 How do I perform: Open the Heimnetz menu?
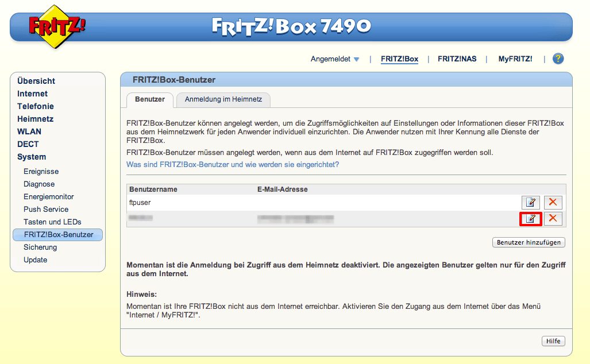(36, 119)
